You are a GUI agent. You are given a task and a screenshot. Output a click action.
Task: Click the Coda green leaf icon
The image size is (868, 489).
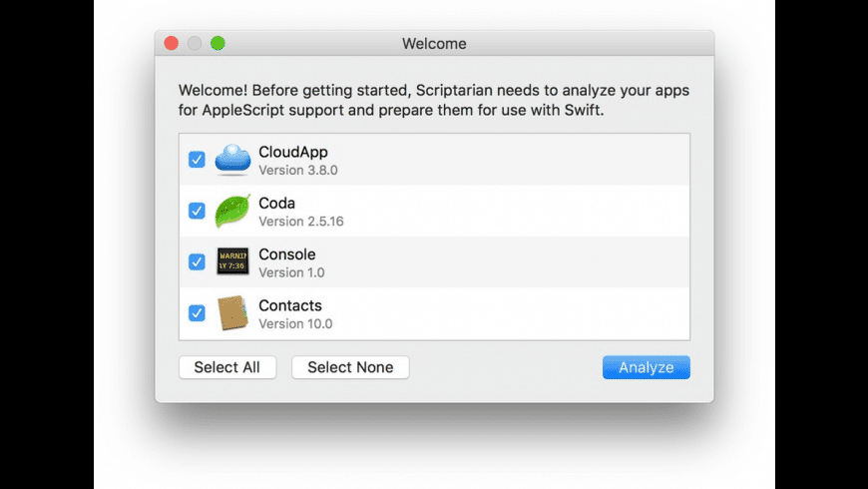pos(232,211)
